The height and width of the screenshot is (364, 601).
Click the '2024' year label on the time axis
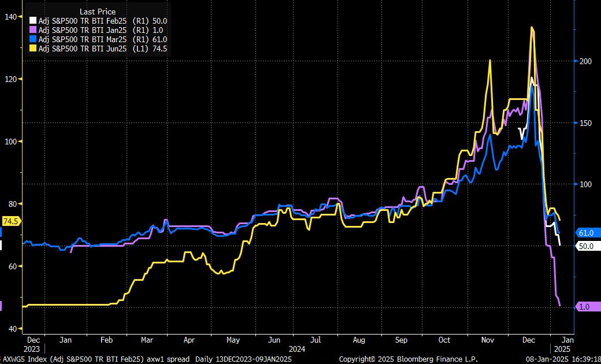point(298,349)
